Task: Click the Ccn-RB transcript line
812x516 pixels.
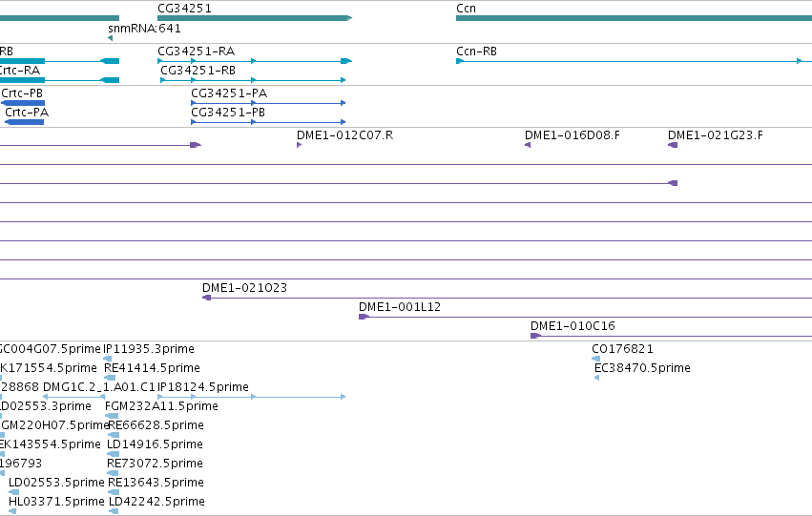Action: click(634, 61)
